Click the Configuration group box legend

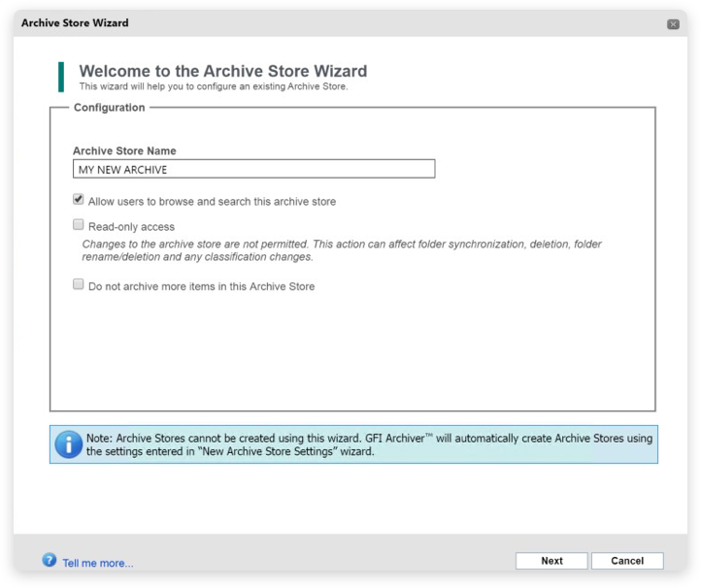click(109, 108)
